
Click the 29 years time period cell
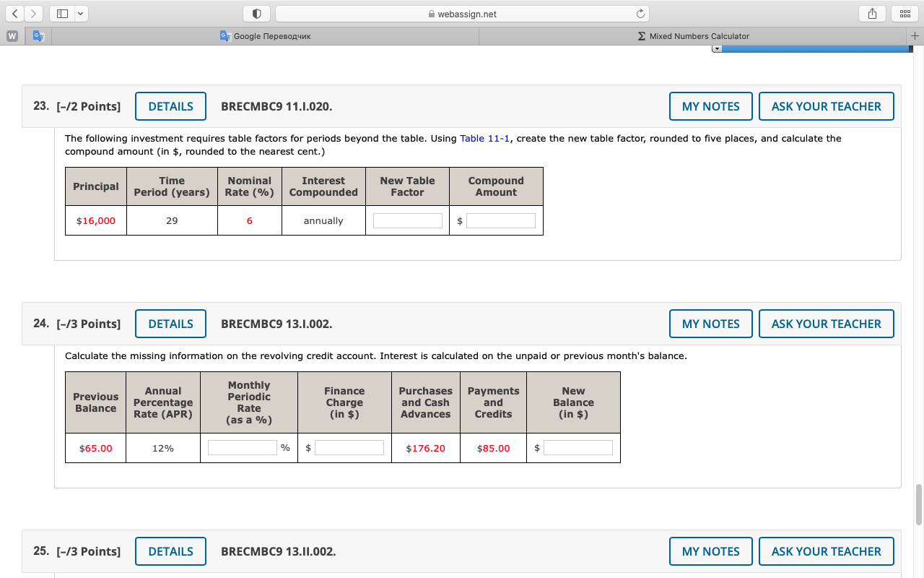pyautogui.click(x=172, y=221)
